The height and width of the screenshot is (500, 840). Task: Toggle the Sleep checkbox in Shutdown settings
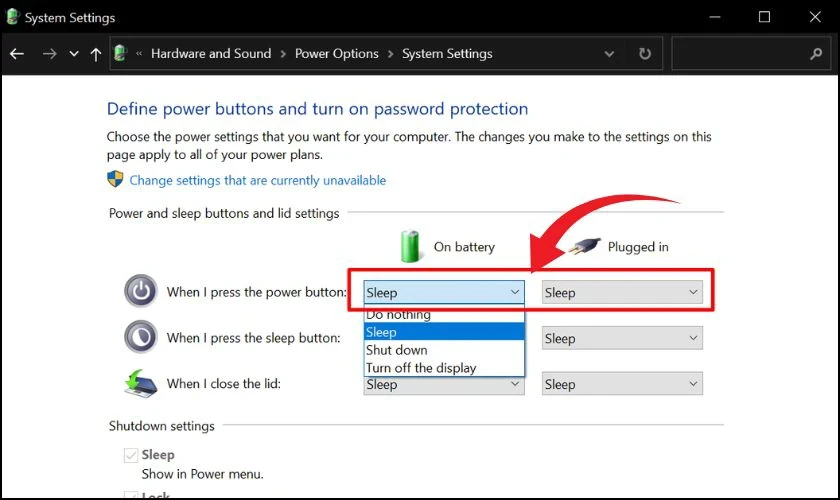[131, 455]
